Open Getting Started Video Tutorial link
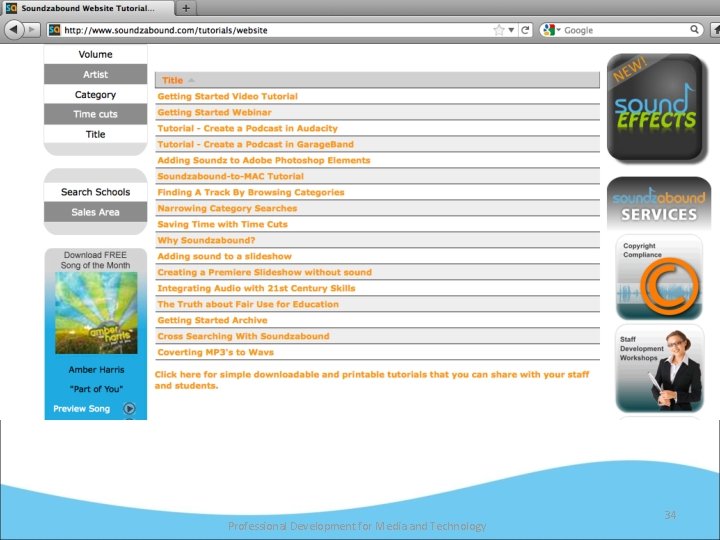 [x=228, y=96]
